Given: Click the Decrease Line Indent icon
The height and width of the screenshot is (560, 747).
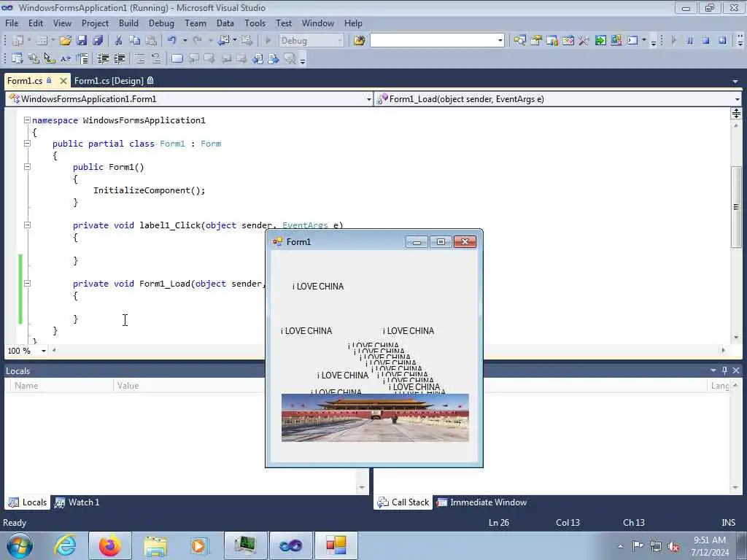Looking at the screenshot, I should coord(103,58).
